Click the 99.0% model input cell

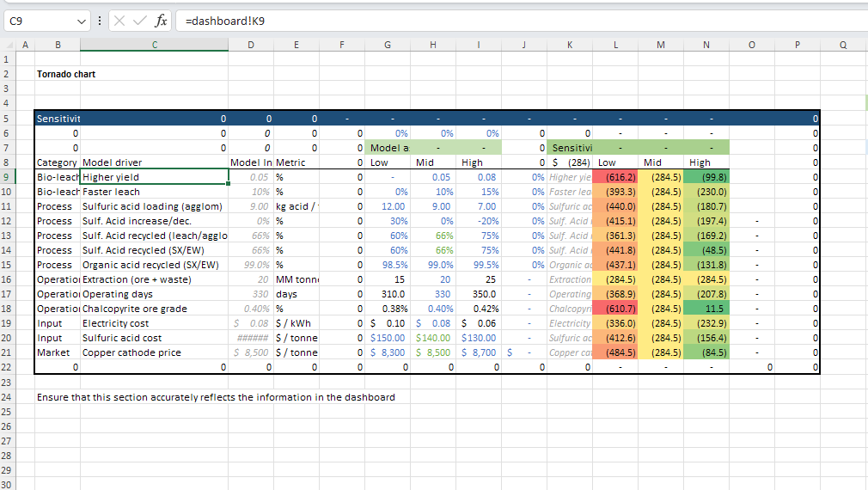click(251, 265)
